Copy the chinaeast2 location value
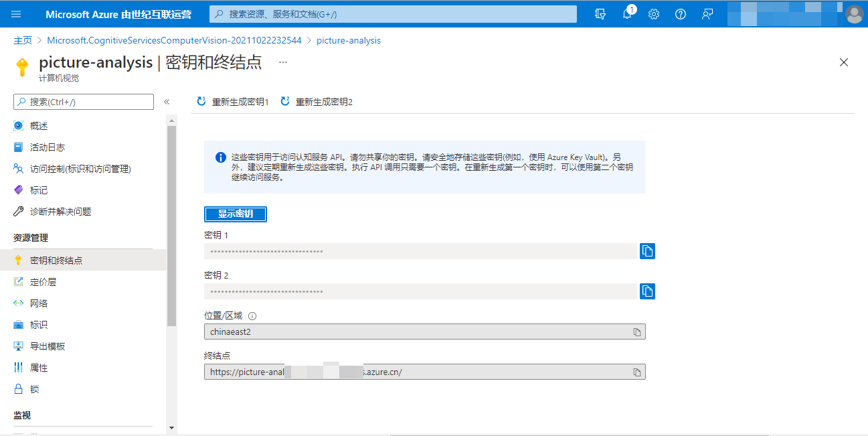868x436 pixels. coord(637,332)
